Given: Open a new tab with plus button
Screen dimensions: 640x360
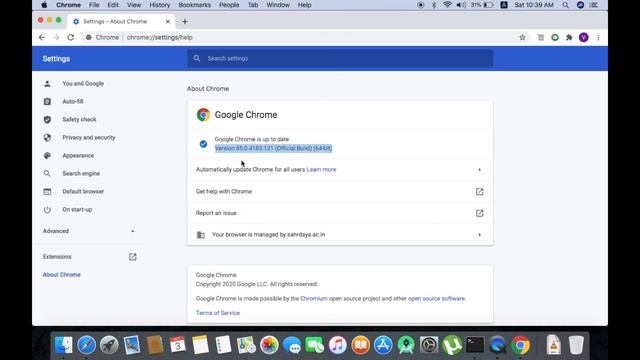Looking at the screenshot, I should pos(185,22).
